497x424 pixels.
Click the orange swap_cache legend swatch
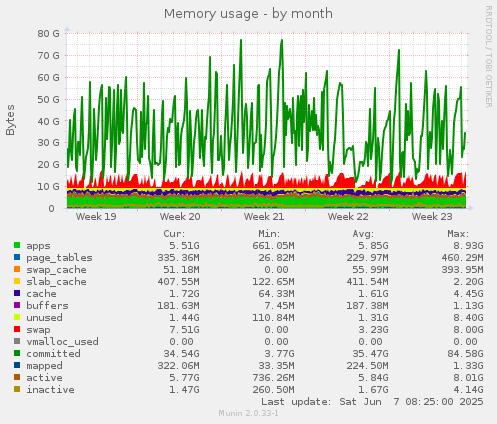click(x=17, y=269)
